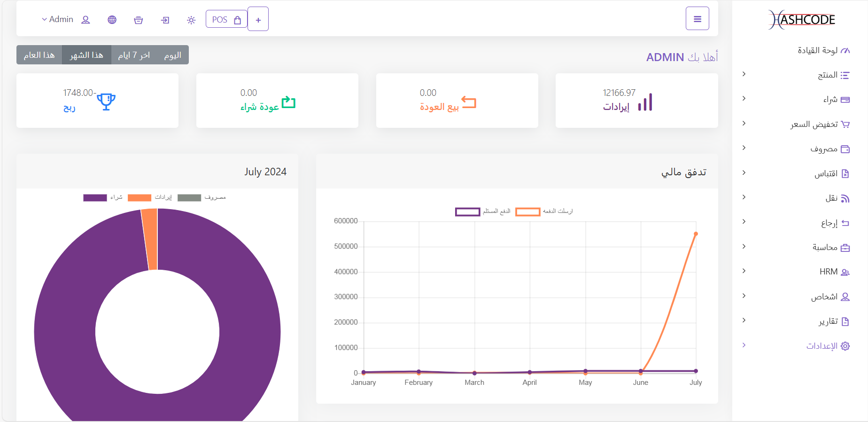
Task: Click the تخفيض السعر cart icon
Action: pyautogui.click(x=845, y=125)
